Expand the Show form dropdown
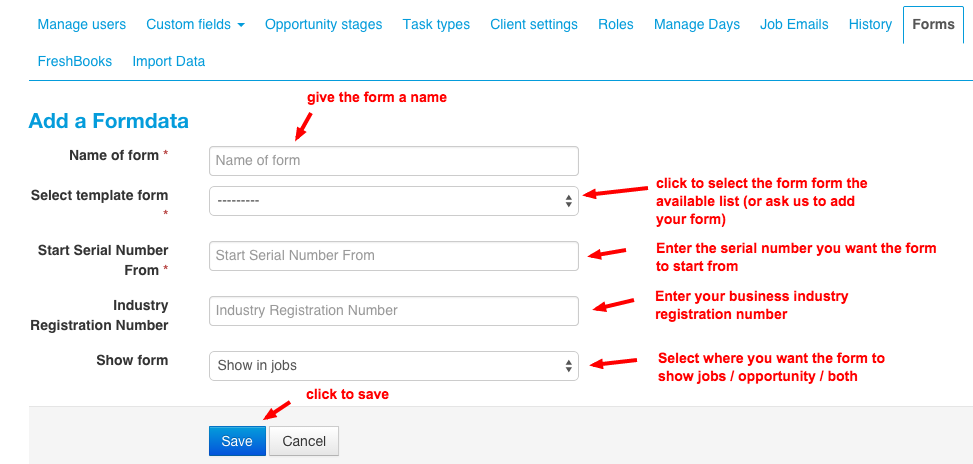 (394, 366)
